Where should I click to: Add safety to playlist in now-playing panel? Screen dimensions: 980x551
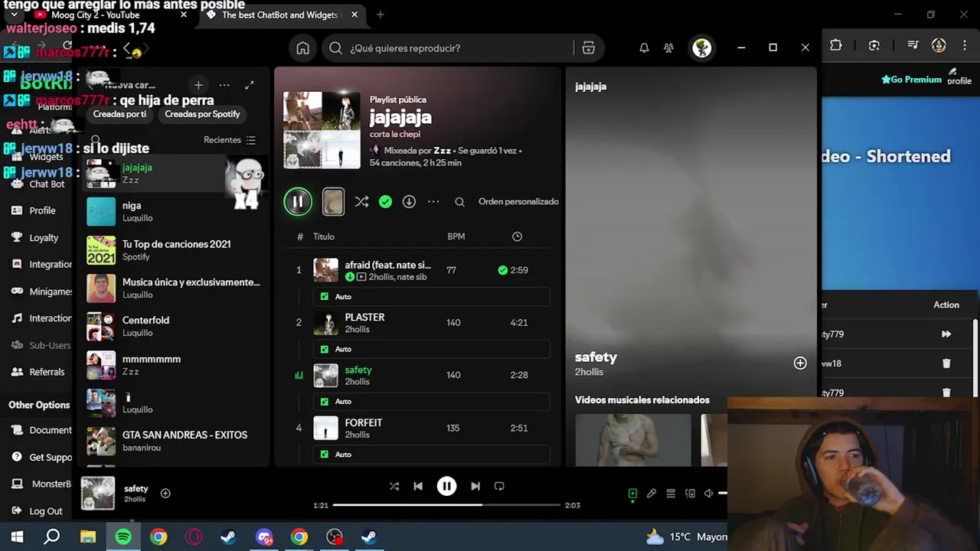[x=800, y=363]
